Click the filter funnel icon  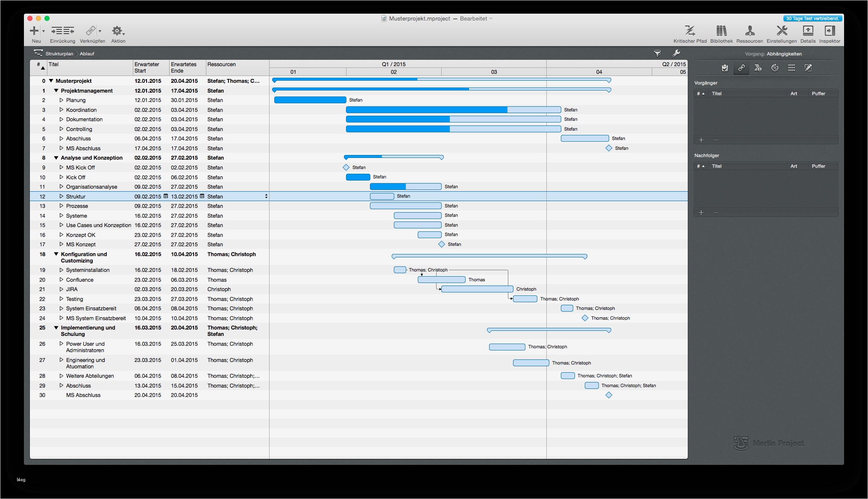[x=657, y=53]
